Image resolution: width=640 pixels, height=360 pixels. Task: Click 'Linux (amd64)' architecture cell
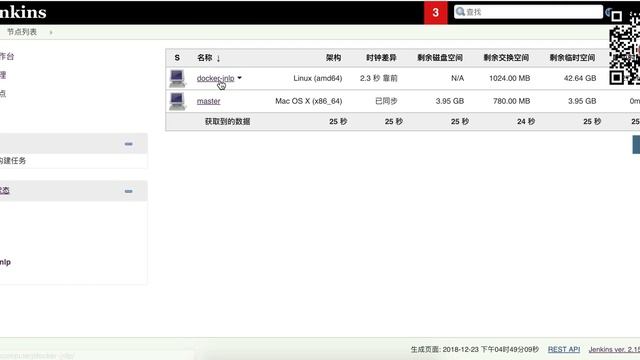click(318, 78)
